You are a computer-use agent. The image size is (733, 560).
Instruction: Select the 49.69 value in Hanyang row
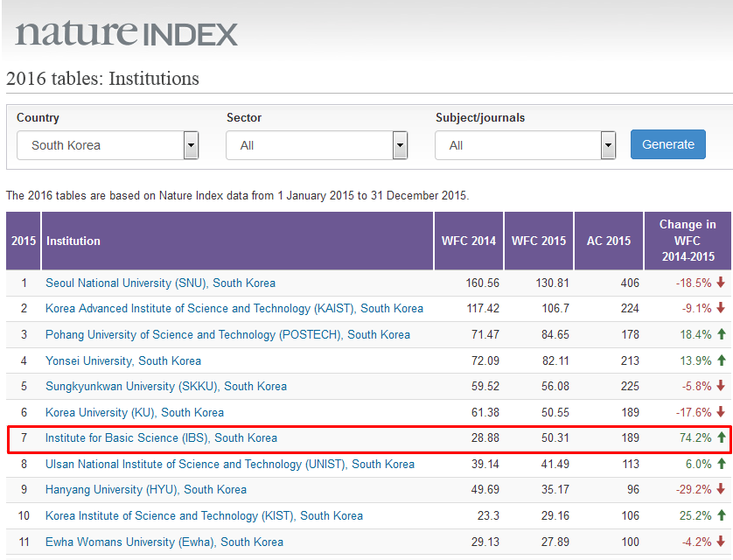tap(485, 489)
